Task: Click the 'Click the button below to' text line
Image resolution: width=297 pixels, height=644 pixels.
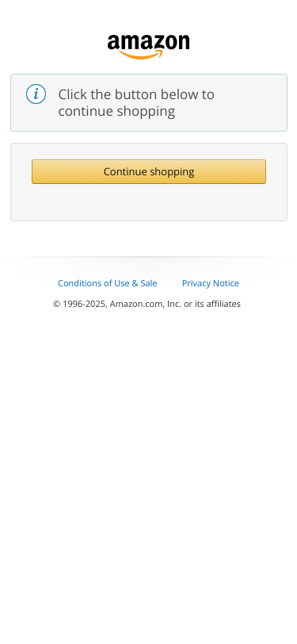Action: [x=136, y=94]
